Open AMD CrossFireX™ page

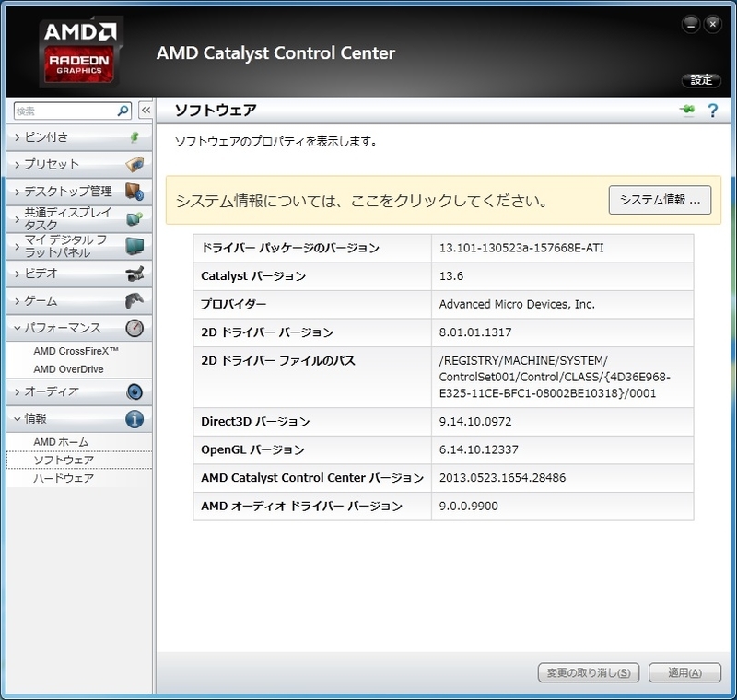[x=76, y=351]
